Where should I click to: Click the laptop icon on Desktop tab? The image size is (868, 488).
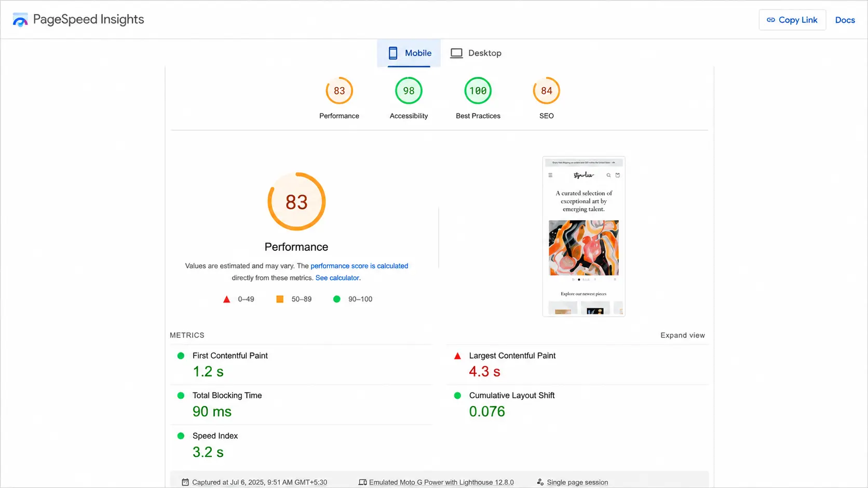tap(456, 53)
